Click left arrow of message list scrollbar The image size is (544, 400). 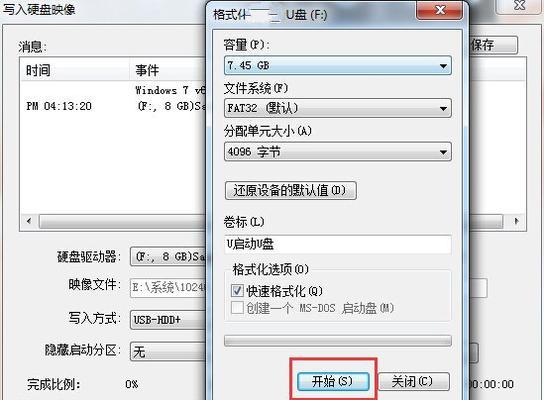click(29, 221)
